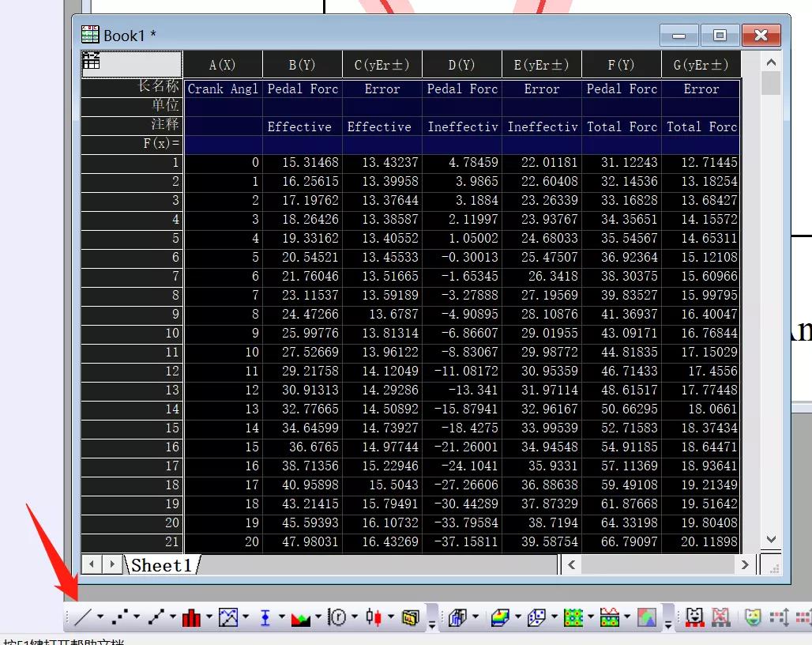This screenshot has width=812, height=645.
Task: Click sheet tab scroll left arrow
Action: pos(92,564)
